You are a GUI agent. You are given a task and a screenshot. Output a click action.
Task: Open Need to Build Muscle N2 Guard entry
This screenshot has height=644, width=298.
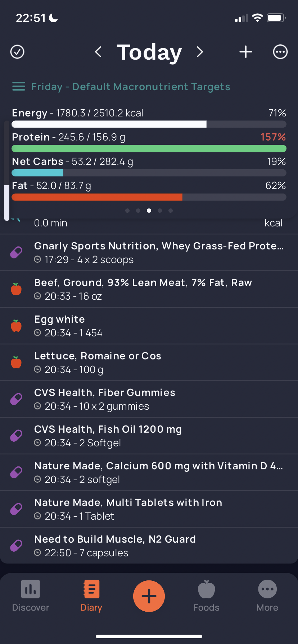(x=149, y=546)
